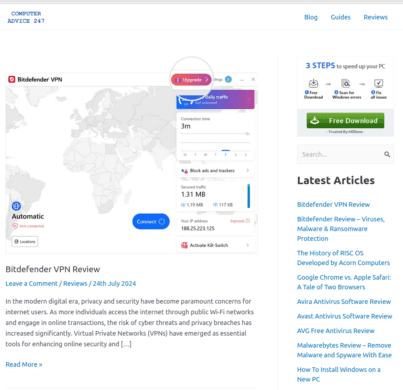Viewport: 403px width, 390px height.
Task: Click the Block ads and trackers icon
Action: [x=184, y=171]
